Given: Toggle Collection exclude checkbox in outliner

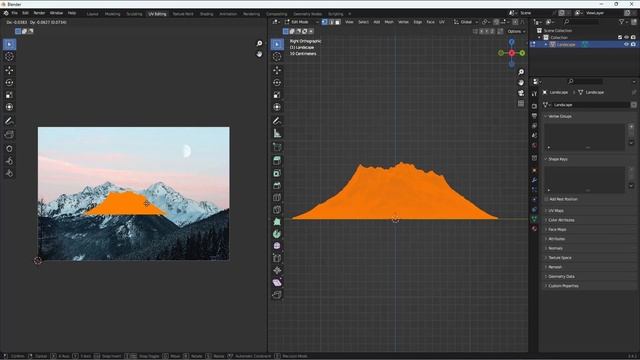Looking at the screenshot, I should coord(620,37).
